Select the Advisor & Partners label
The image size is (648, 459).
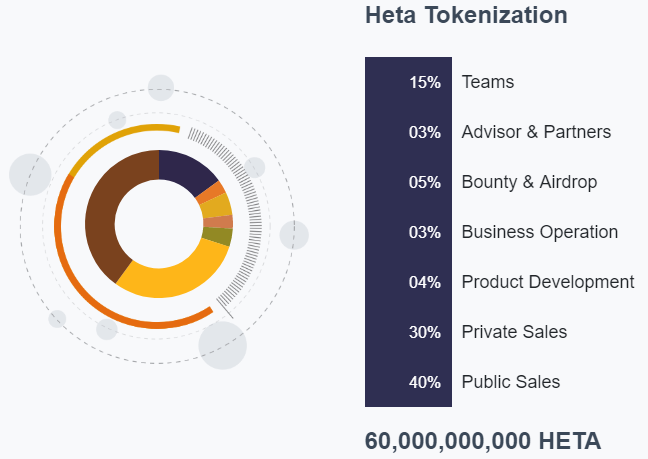coord(536,132)
